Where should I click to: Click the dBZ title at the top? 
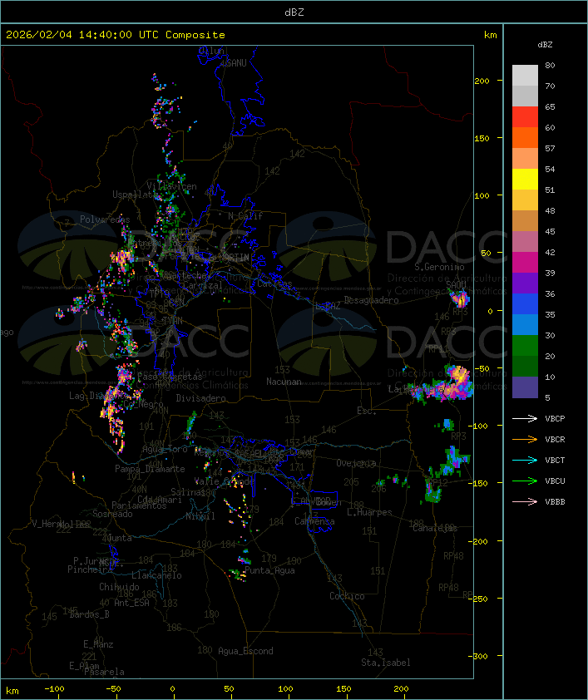click(x=294, y=12)
